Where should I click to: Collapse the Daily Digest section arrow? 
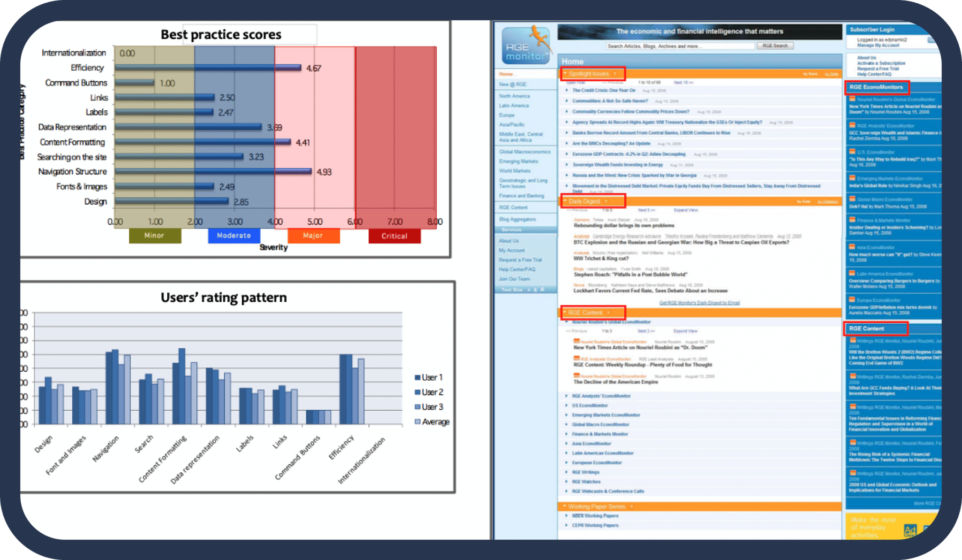[x=565, y=201]
